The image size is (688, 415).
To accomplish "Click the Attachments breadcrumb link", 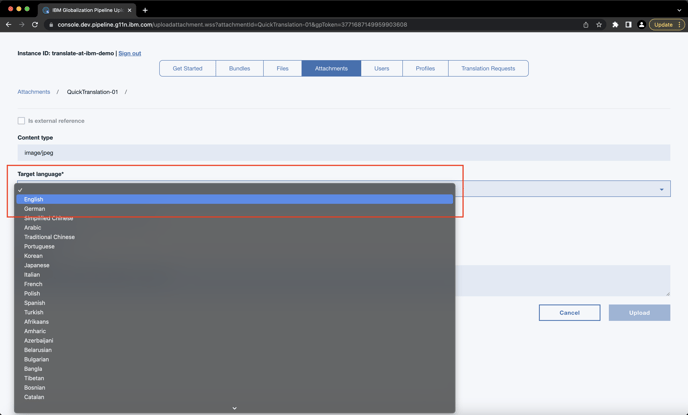I will pyautogui.click(x=34, y=92).
